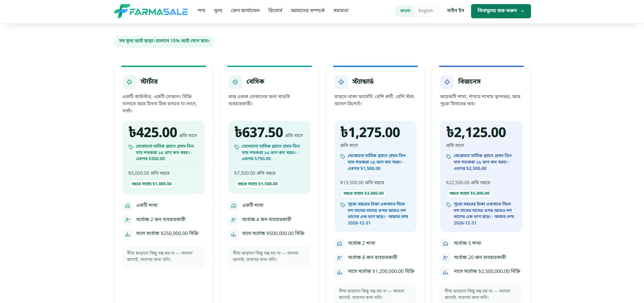This screenshot has height=303, width=644.
Task: Open the রিসোর্স menu
Action: [275, 10]
